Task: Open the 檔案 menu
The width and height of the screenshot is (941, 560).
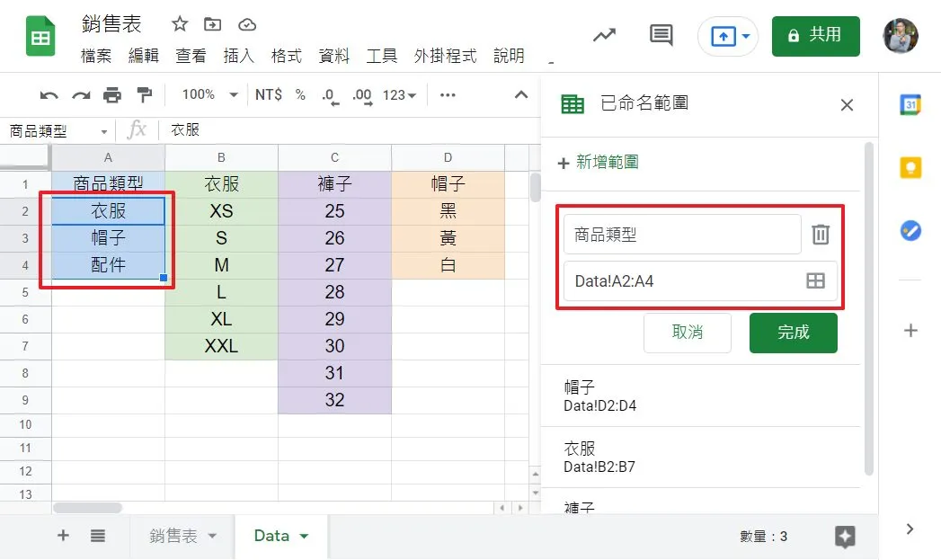Action: [96, 56]
